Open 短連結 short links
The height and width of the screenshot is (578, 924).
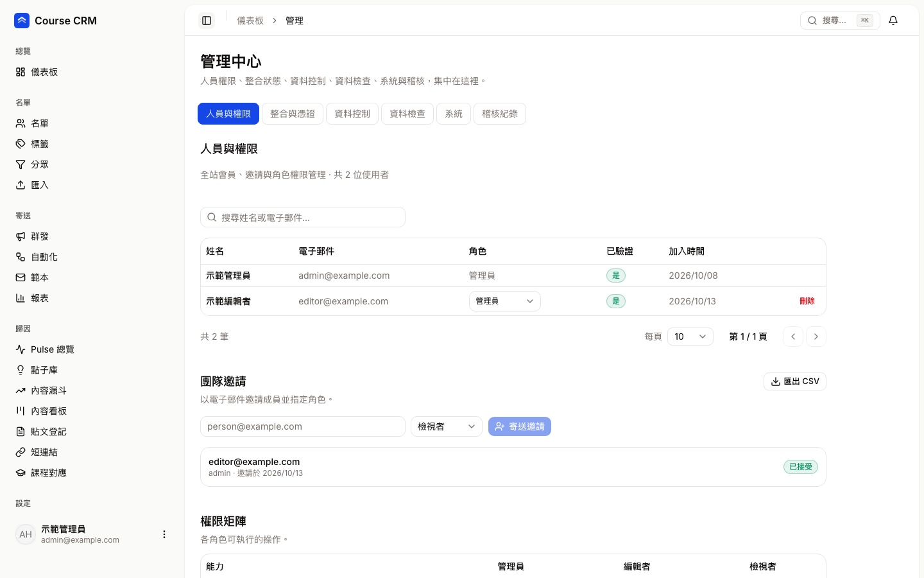tap(92, 452)
